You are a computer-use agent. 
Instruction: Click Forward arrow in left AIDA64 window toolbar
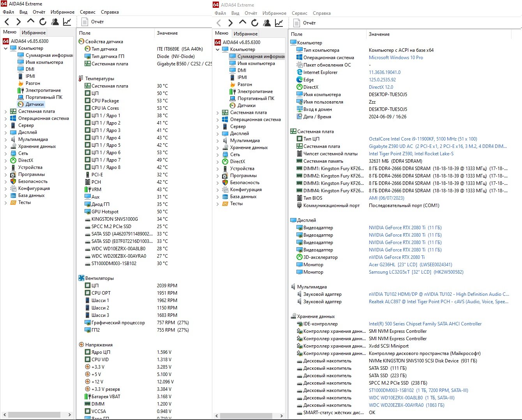pyautogui.click(x=18, y=22)
